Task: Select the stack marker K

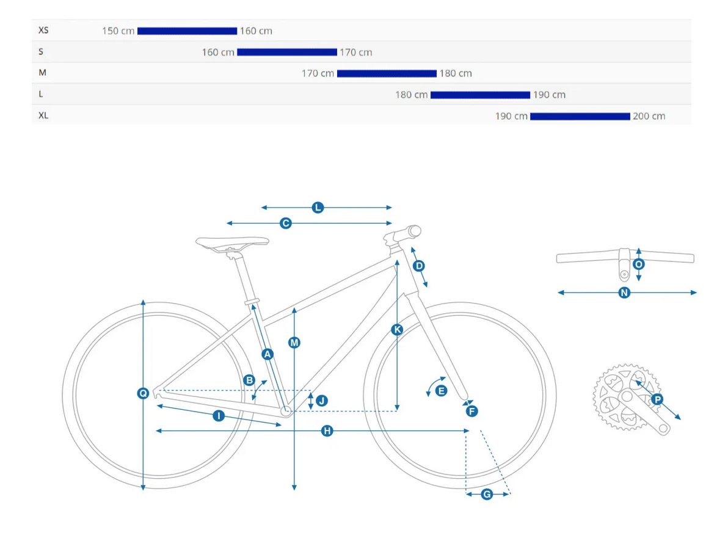Action: coord(397,330)
